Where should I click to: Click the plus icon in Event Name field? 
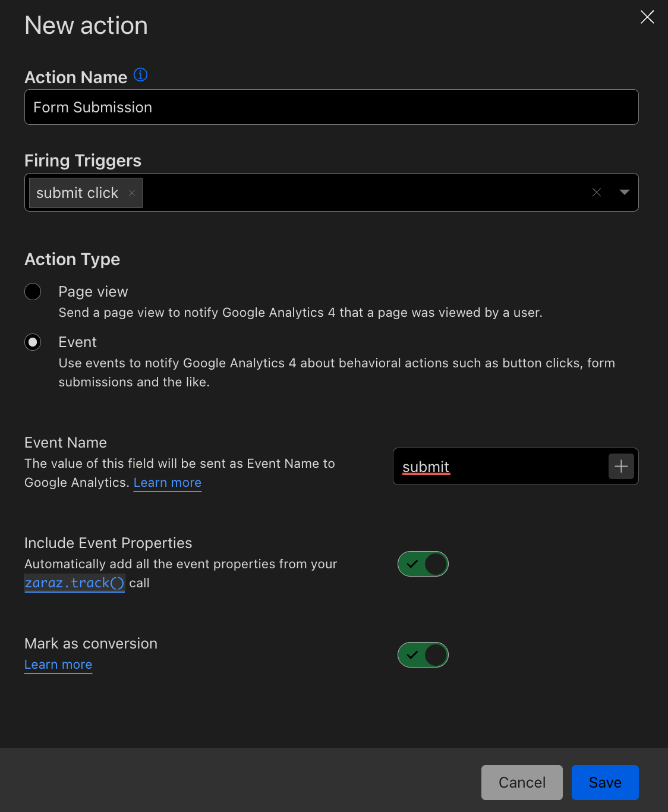coord(621,467)
